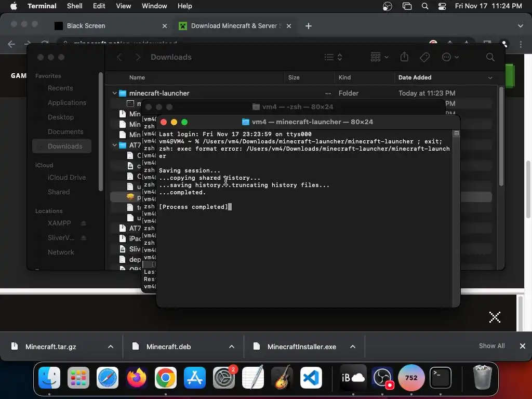Switch to Download Minecraft & Server tab
532x399 pixels.
(235, 26)
